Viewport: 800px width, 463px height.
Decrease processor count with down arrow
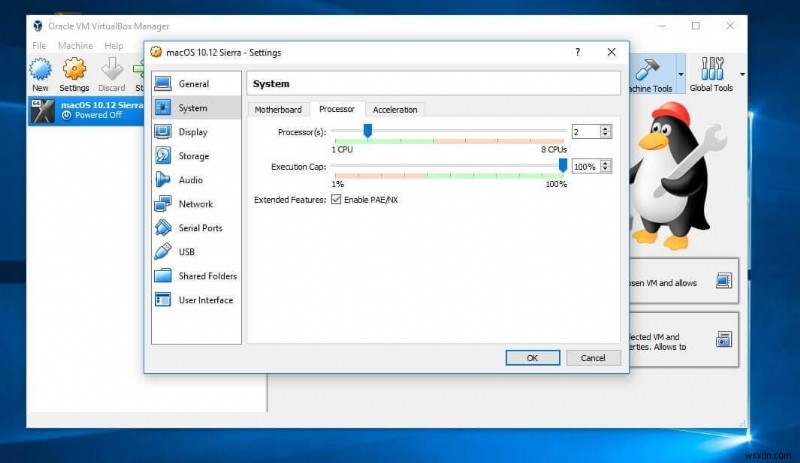click(605, 135)
